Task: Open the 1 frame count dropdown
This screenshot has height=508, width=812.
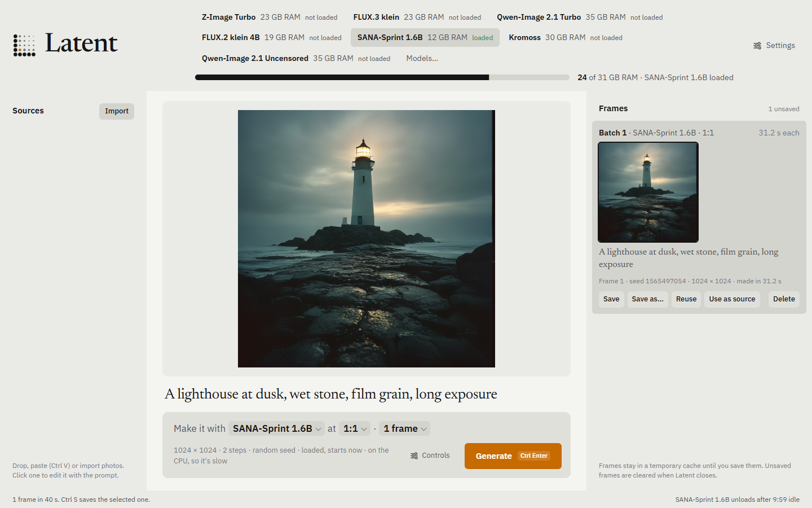Action: point(404,429)
